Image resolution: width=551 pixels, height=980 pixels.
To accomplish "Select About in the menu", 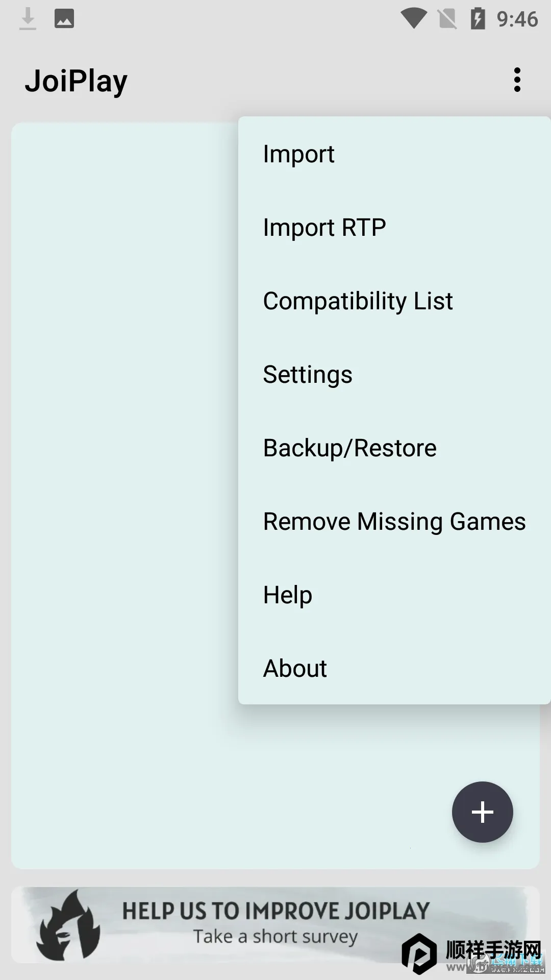I will (295, 669).
